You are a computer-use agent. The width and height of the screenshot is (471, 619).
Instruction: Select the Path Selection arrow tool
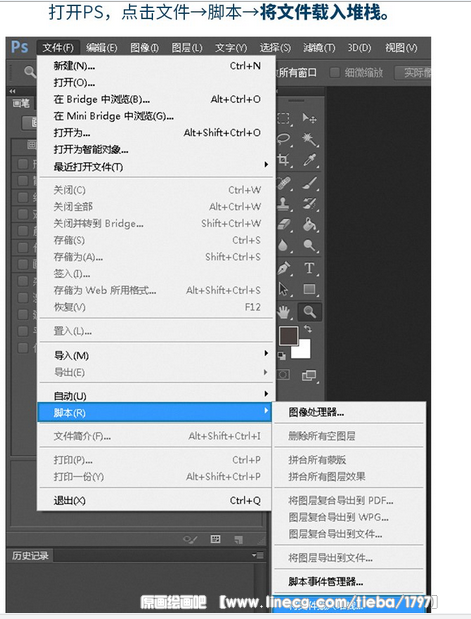[x=283, y=289]
